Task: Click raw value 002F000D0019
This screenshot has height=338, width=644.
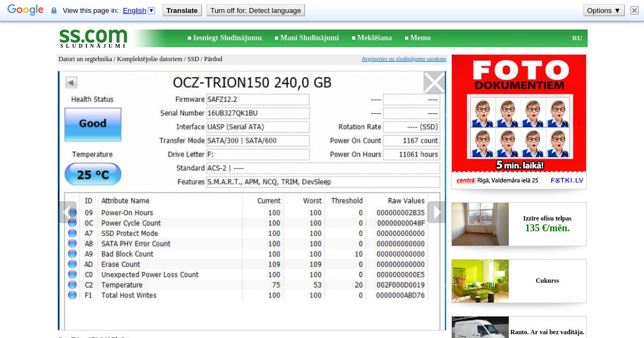Action: pos(400,285)
